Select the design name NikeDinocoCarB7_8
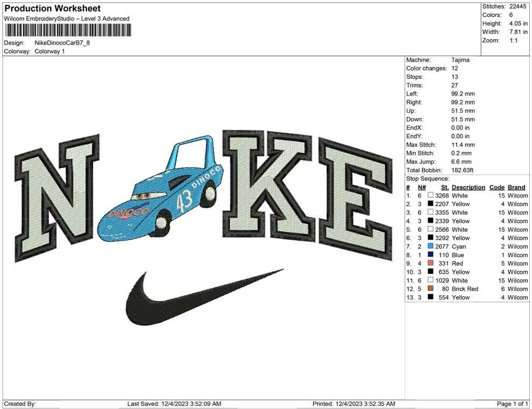This screenshot has width=532, height=409. point(62,43)
